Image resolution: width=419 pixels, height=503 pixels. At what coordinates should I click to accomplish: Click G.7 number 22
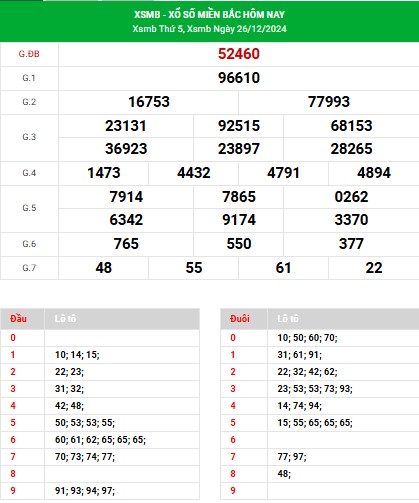[374, 268]
